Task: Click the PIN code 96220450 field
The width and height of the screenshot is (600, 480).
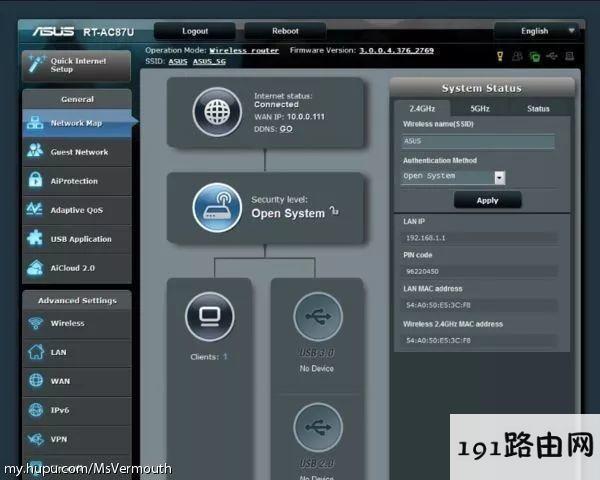Action: click(x=479, y=271)
